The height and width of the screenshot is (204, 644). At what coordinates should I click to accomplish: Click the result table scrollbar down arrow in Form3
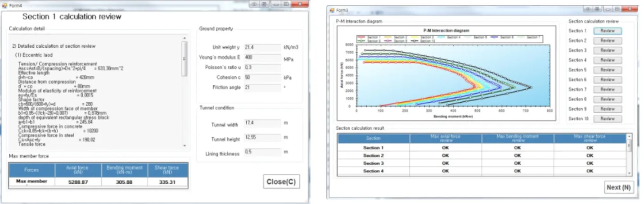pyautogui.click(x=629, y=172)
